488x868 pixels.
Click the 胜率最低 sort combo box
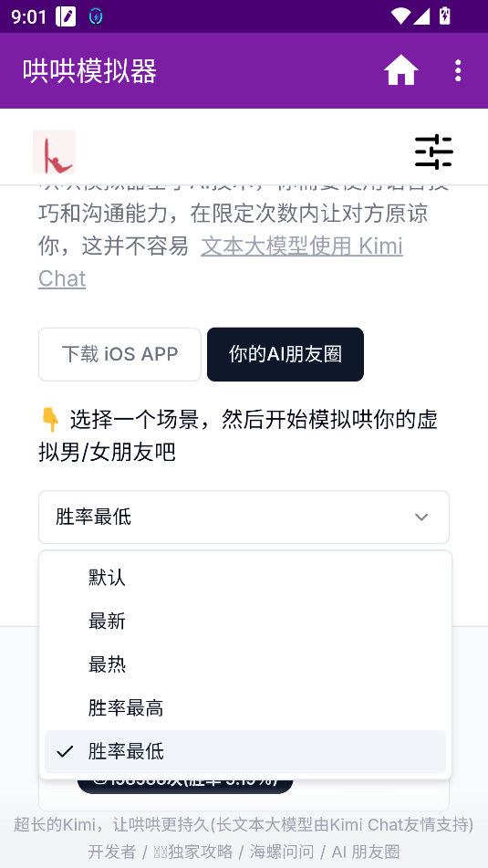click(244, 517)
